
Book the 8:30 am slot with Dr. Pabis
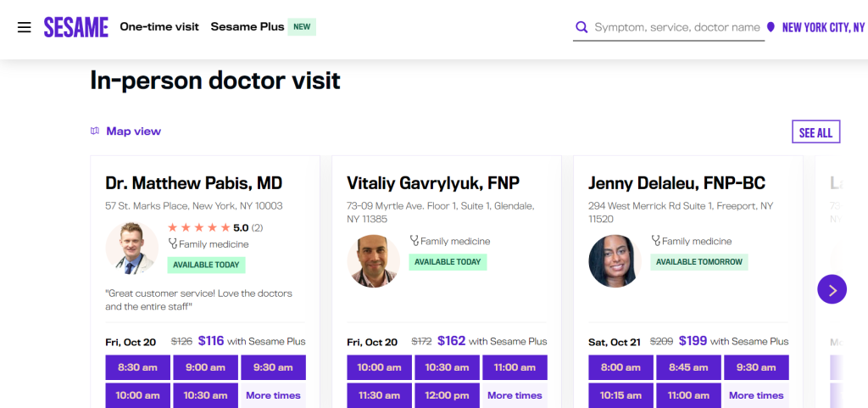(x=137, y=367)
